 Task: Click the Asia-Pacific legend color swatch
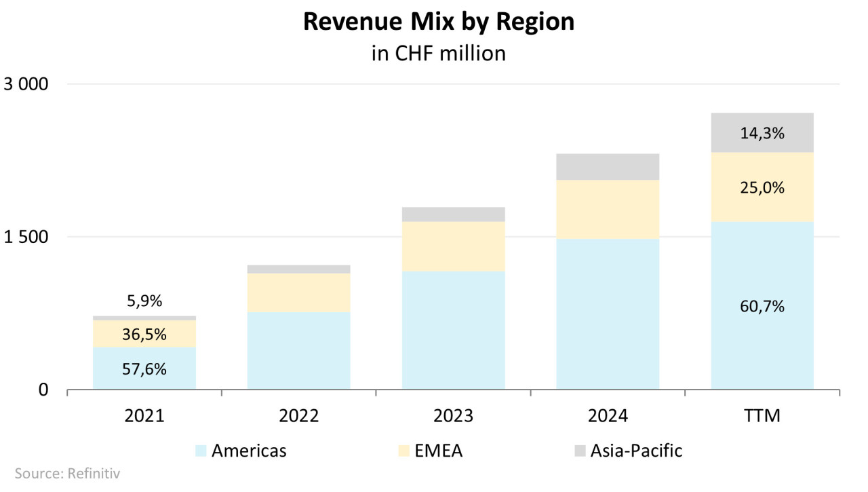[x=579, y=451]
